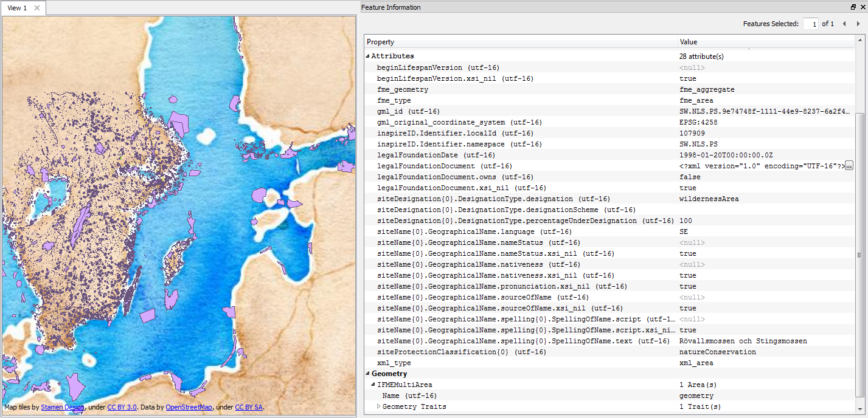This screenshot has width=868, height=418.
Task: Sort by the Value column header
Action: point(766,42)
